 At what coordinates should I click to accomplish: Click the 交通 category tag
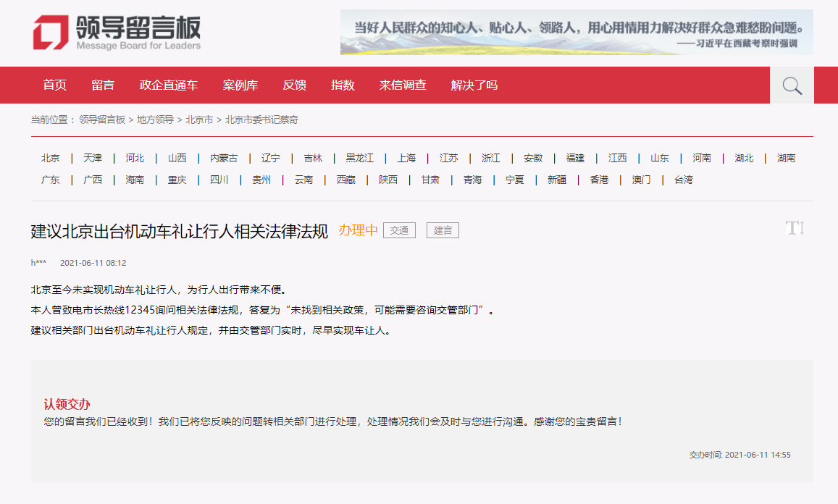tap(399, 230)
